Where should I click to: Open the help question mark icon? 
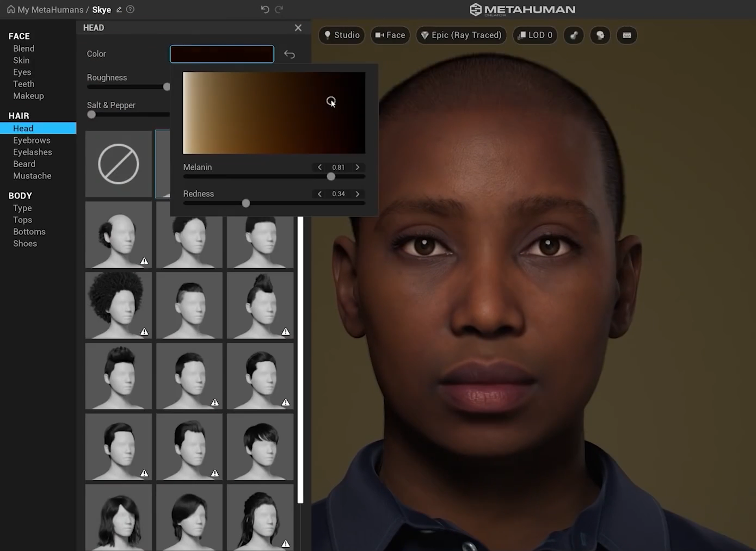tap(130, 9)
